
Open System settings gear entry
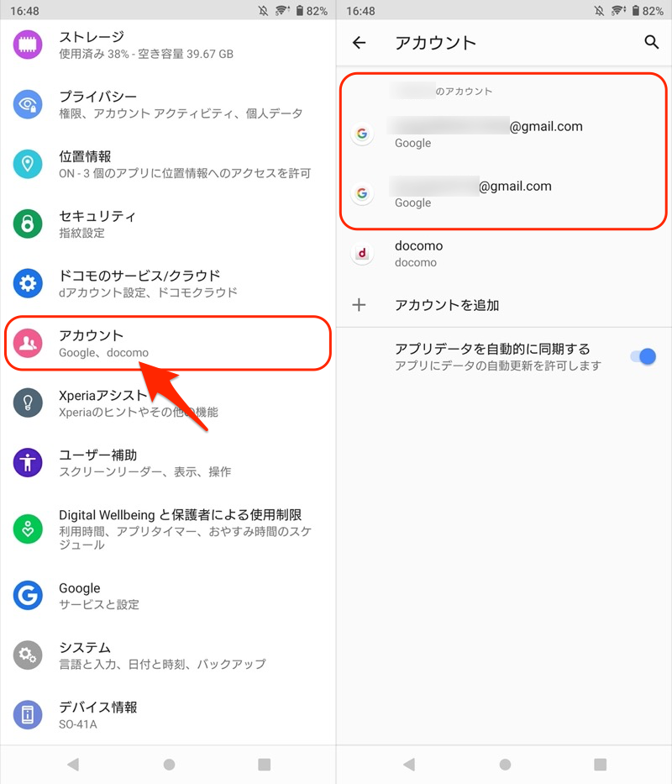coord(168,655)
